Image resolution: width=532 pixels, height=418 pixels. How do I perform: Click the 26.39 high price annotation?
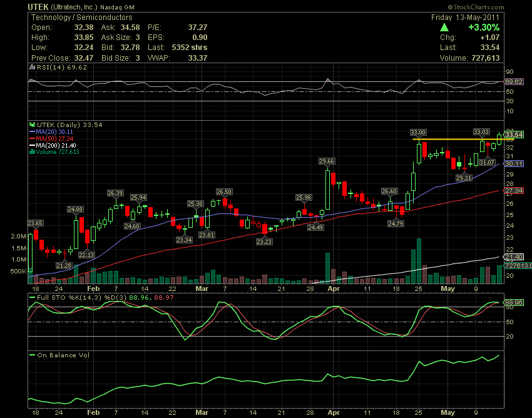[x=115, y=193]
